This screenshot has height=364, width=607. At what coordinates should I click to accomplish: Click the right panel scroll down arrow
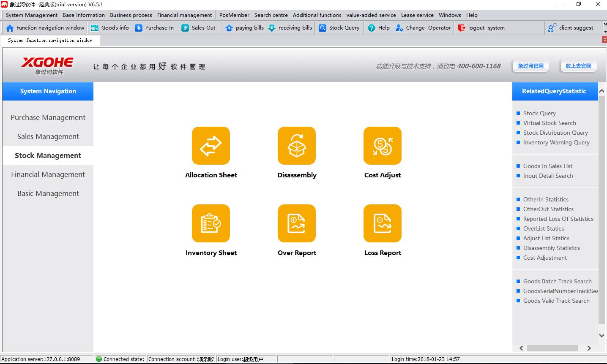602,336
